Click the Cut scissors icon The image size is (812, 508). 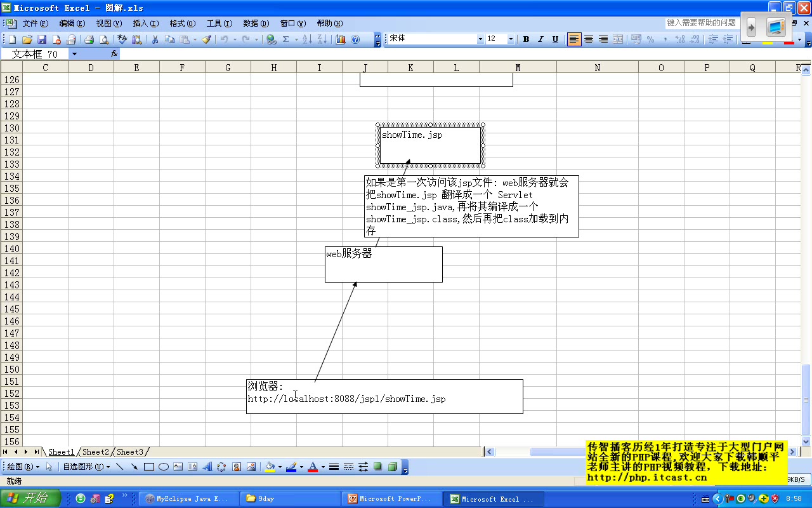coord(155,39)
